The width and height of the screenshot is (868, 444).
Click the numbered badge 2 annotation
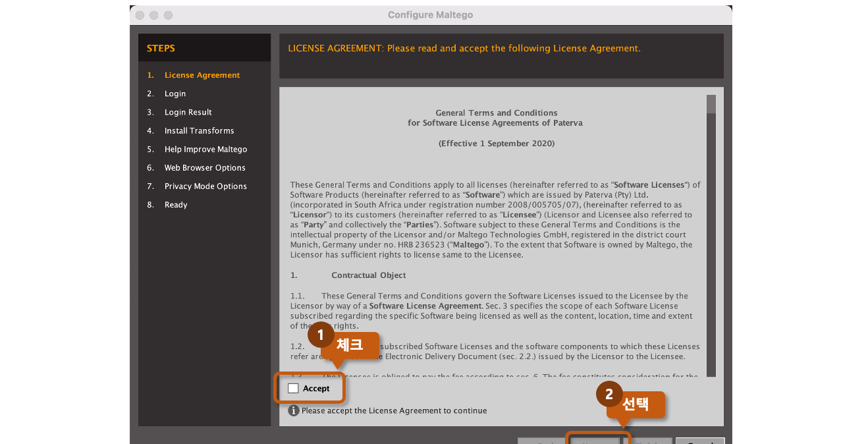(x=609, y=395)
